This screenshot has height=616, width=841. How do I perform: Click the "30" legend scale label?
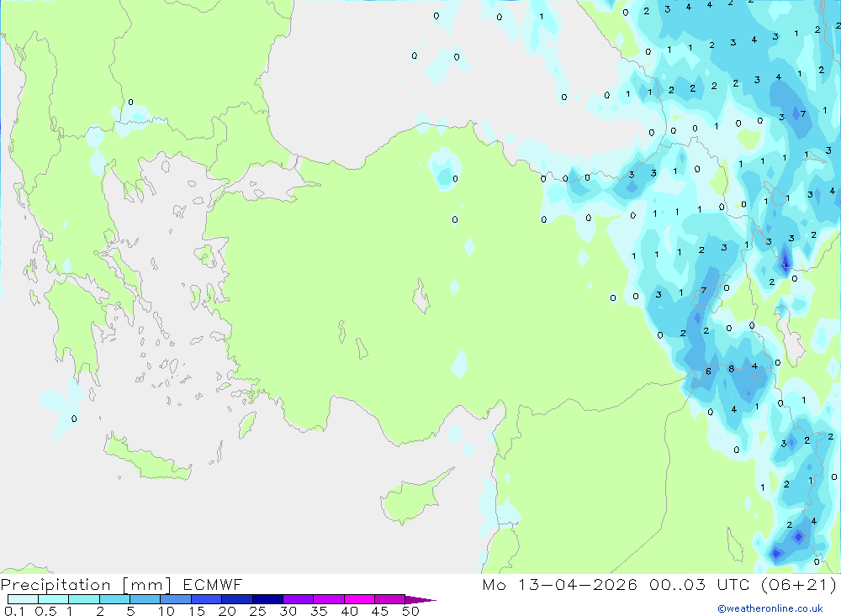coord(288,611)
